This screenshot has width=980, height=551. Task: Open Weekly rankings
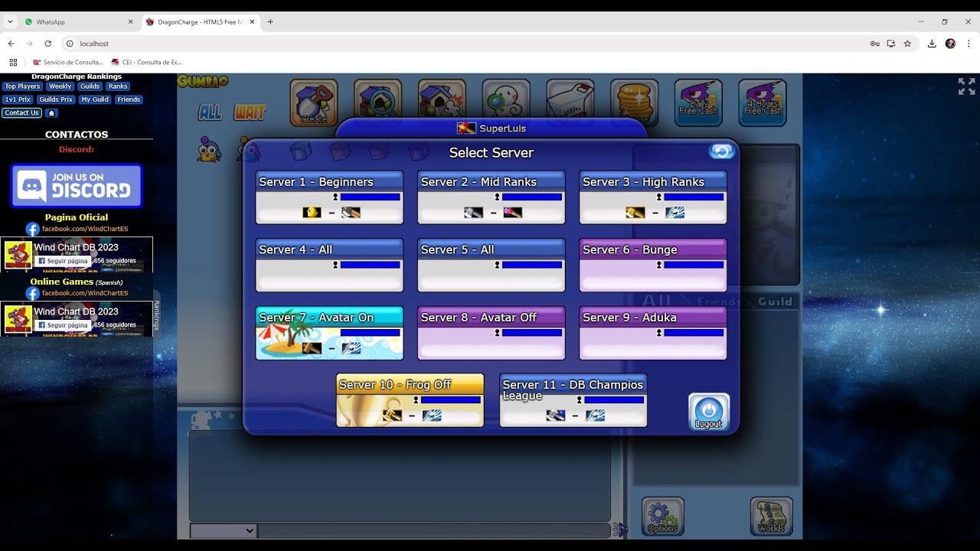click(x=60, y=86)
